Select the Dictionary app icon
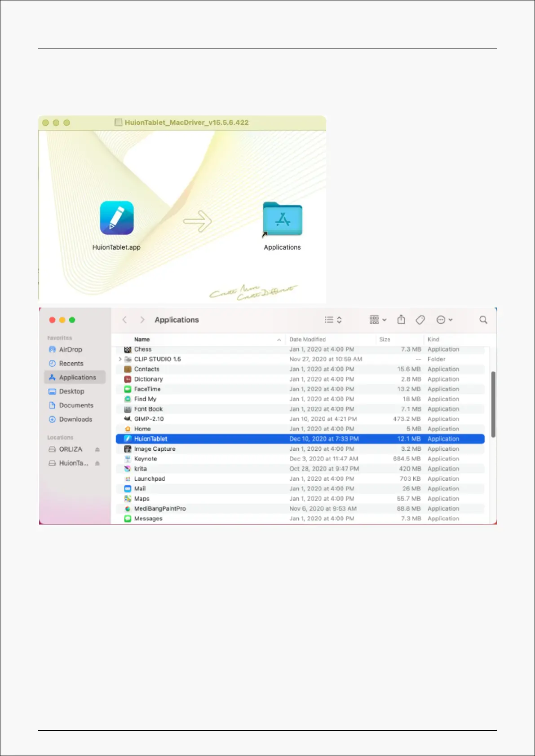The width and height of the screenshot is (535, 756). [x=128, y=379]
